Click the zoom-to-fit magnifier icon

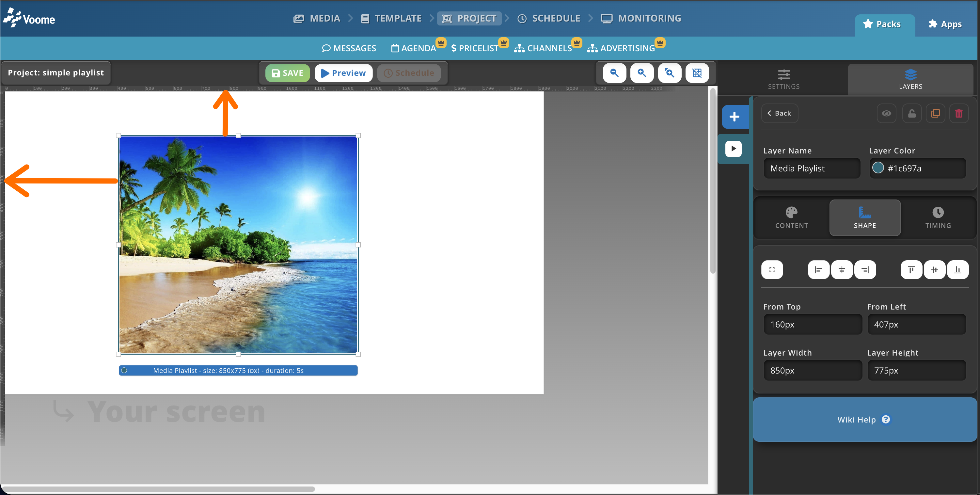670,73
